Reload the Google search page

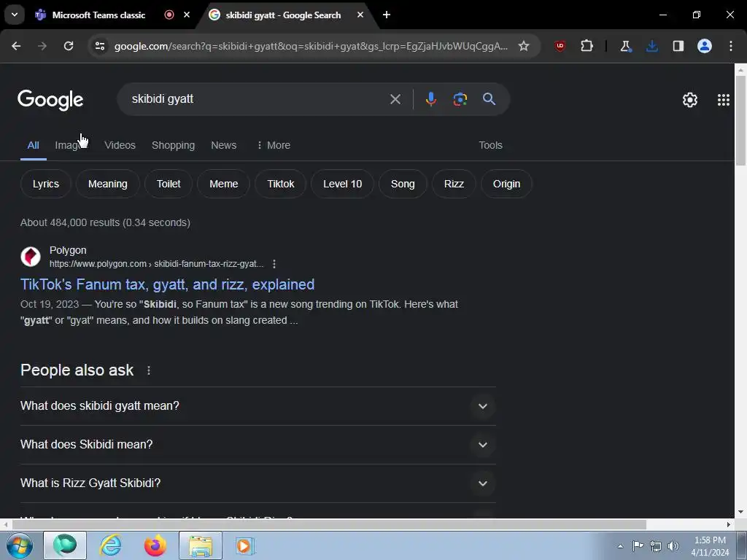69,46
